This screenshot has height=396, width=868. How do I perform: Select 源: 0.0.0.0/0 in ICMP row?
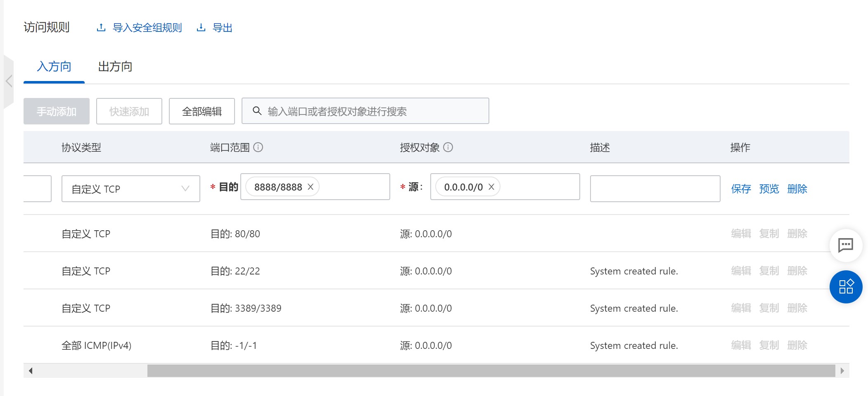coord(426,346)
